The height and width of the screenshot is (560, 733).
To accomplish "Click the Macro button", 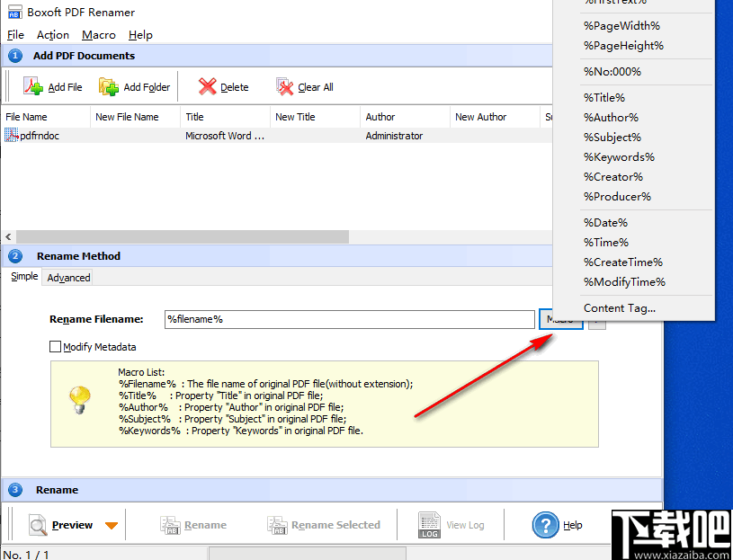I will [559, 319].
